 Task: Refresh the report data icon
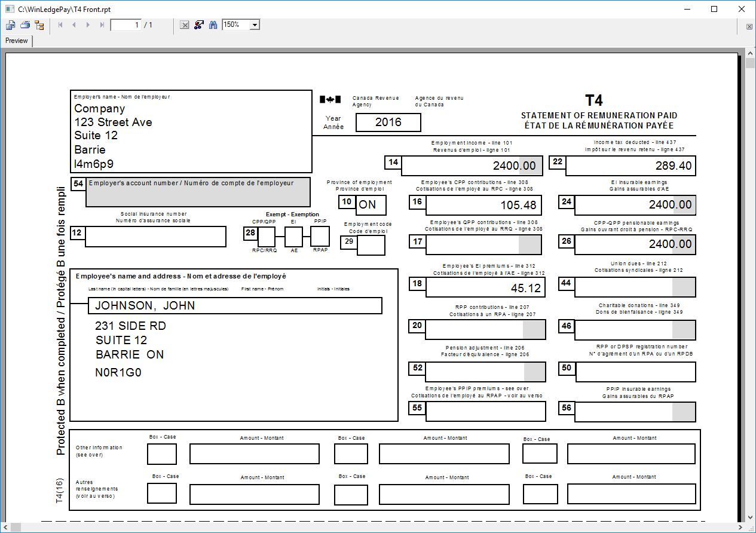coord(199,25)
